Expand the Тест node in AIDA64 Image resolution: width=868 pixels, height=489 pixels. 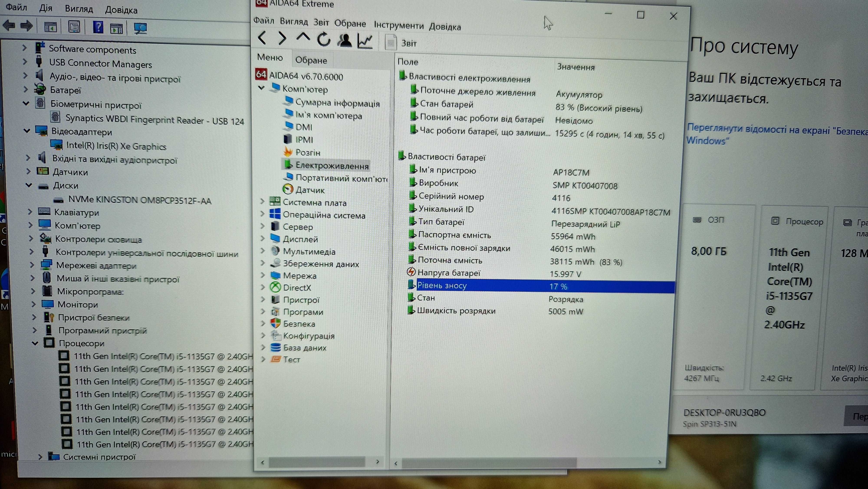click(x=263, y=359)
